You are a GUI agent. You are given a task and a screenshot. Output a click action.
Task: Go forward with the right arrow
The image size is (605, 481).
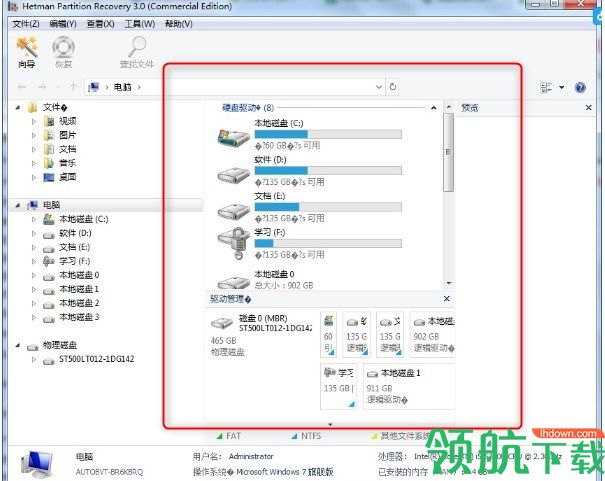click(42, 87)
